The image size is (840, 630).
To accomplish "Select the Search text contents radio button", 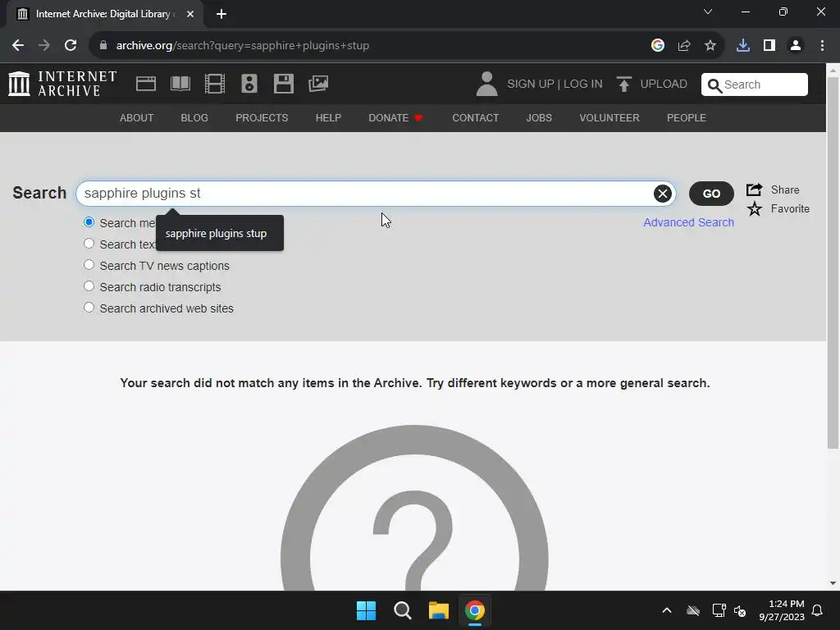I will pyautogui.click(x=89, y=244).
